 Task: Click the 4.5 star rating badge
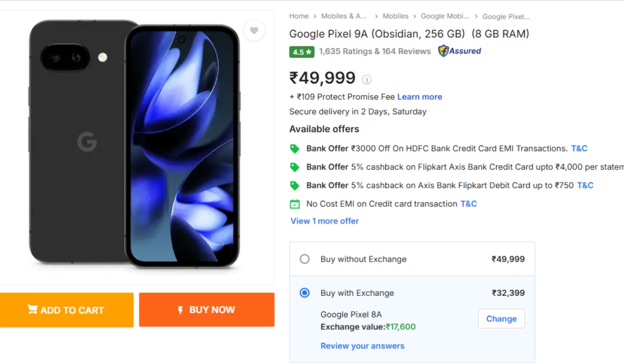coord(302,51)
